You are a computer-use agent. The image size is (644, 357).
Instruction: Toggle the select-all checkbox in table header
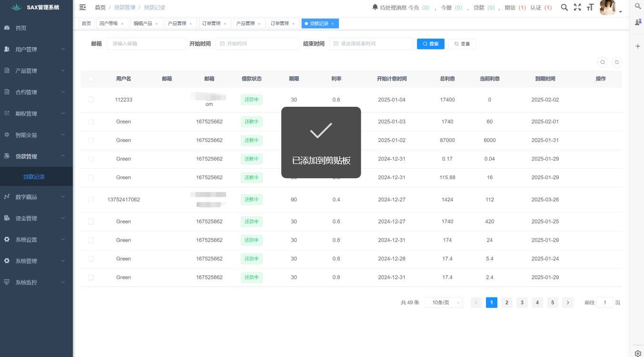coord(91,79)
